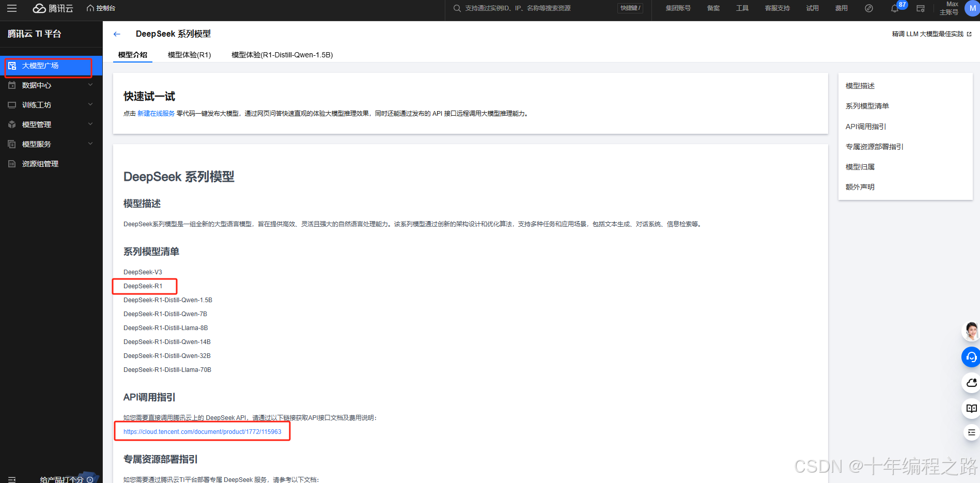Open the Max account avatar
This screenshot has height=483, width=980.
click(972, 8)
